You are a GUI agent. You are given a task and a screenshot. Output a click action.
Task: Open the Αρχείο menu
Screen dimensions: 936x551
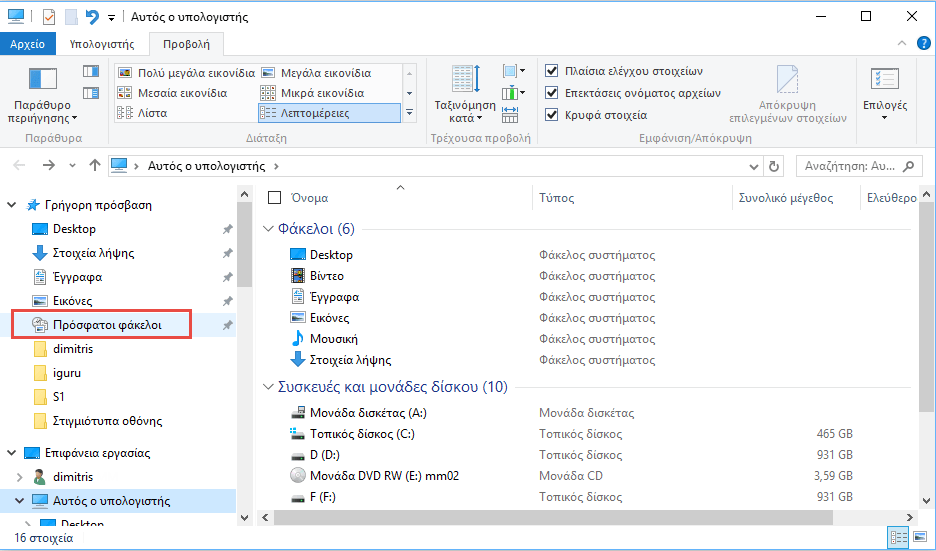(27, 44)
